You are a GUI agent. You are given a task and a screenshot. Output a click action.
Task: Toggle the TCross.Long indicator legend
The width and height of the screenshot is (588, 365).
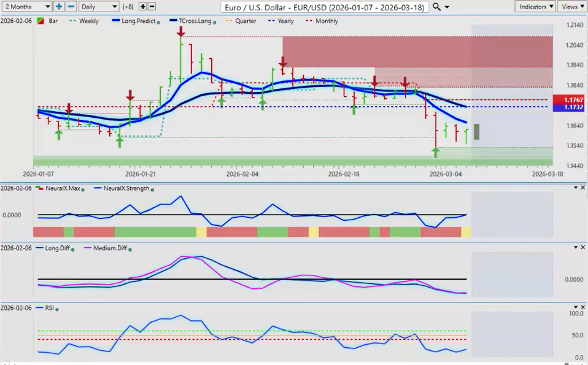pos(192,21)
